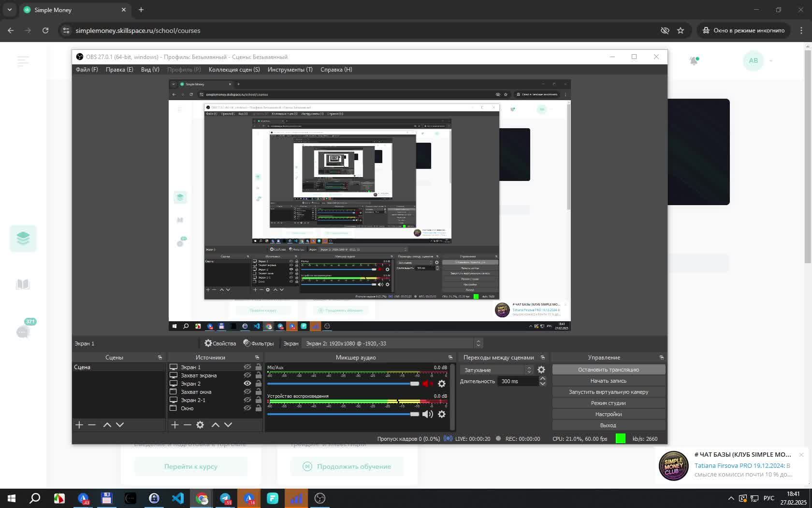812x508 pixels.
Task: Open a new Chrome tab
Action: pos(141,10)
